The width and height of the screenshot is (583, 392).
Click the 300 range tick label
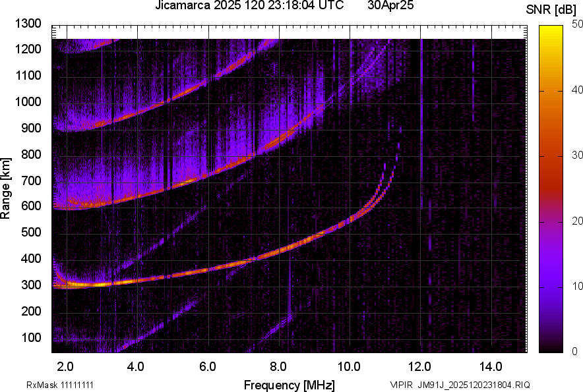point(31,285)
